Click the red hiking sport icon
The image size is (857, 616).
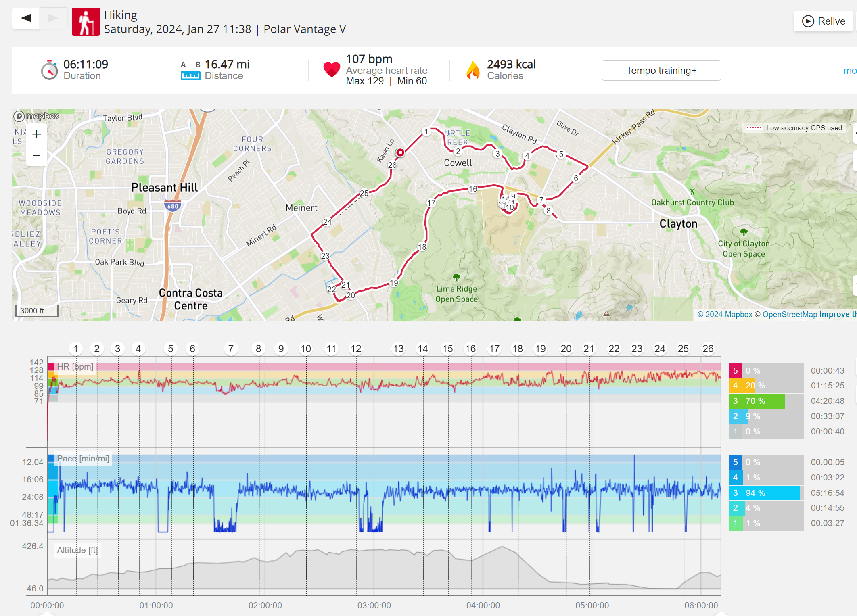point(86,22)
